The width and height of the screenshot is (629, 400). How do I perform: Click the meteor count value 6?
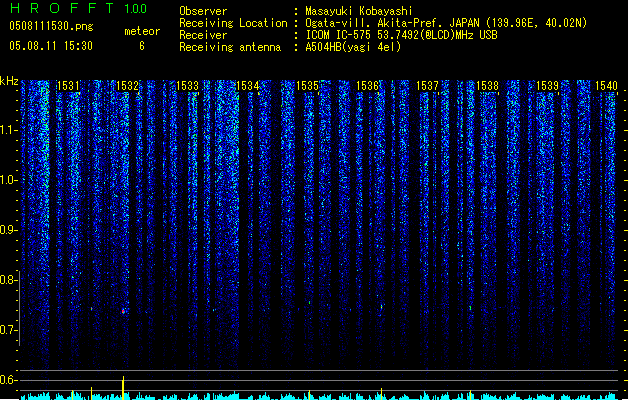(x=142, y=46)
